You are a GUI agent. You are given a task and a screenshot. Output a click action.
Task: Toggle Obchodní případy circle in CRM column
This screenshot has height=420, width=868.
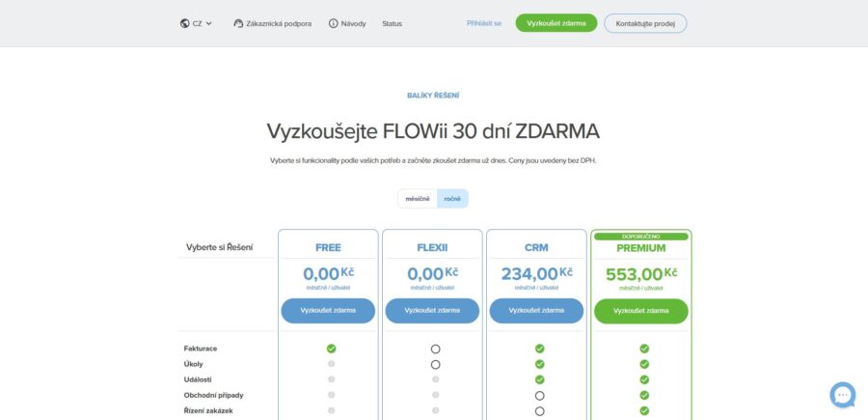tap(540, 396)
